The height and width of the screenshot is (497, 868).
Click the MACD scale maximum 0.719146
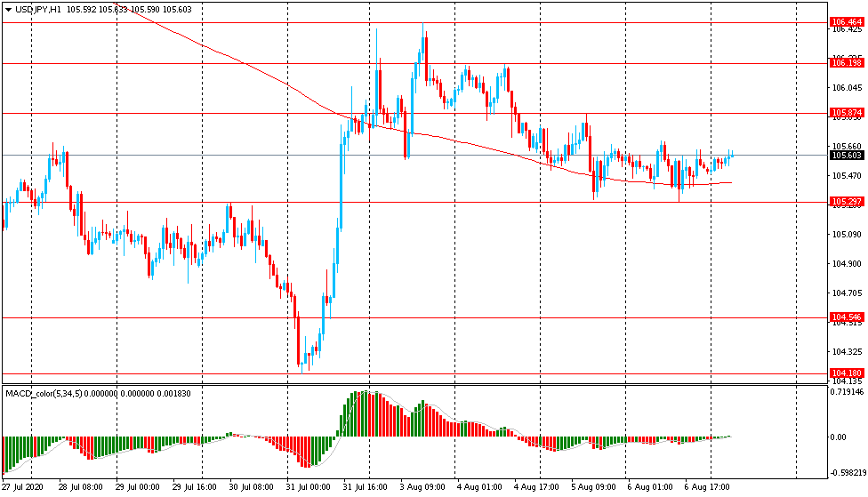click(847, 392)
